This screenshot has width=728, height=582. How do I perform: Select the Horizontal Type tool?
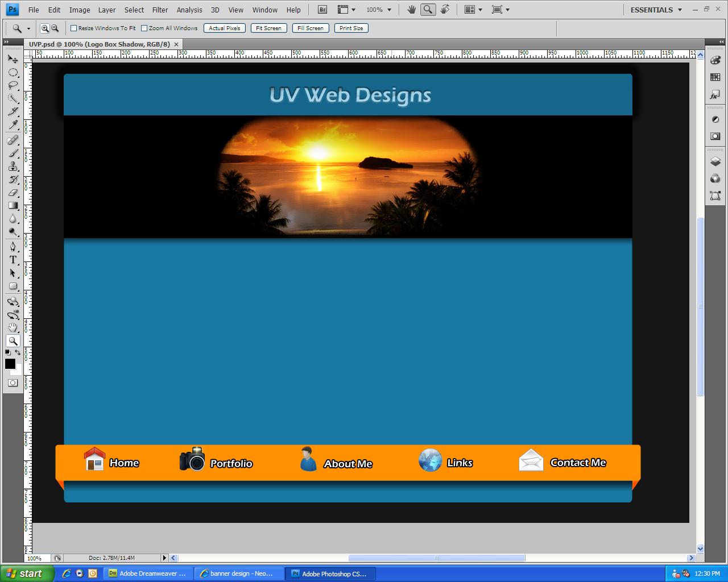tap(13, 260)
